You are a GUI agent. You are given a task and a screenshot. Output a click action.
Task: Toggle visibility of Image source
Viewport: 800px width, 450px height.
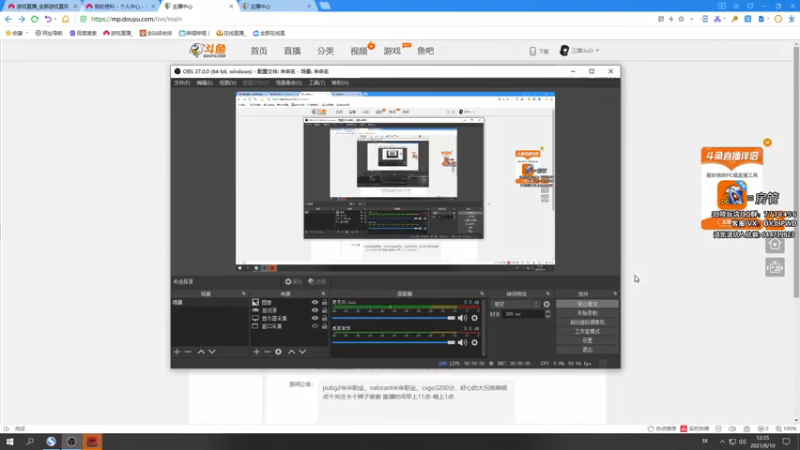(x=315, y=303)
